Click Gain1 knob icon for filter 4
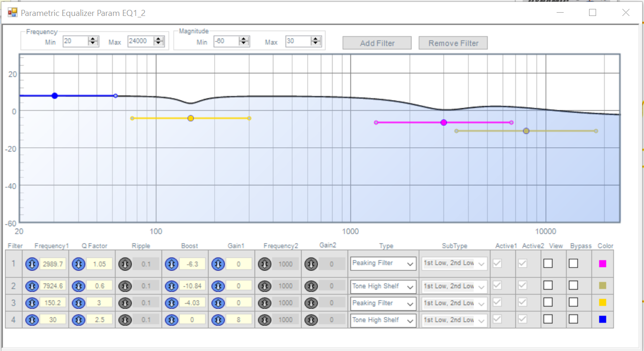The image size is (644, 351). point(218,320)
